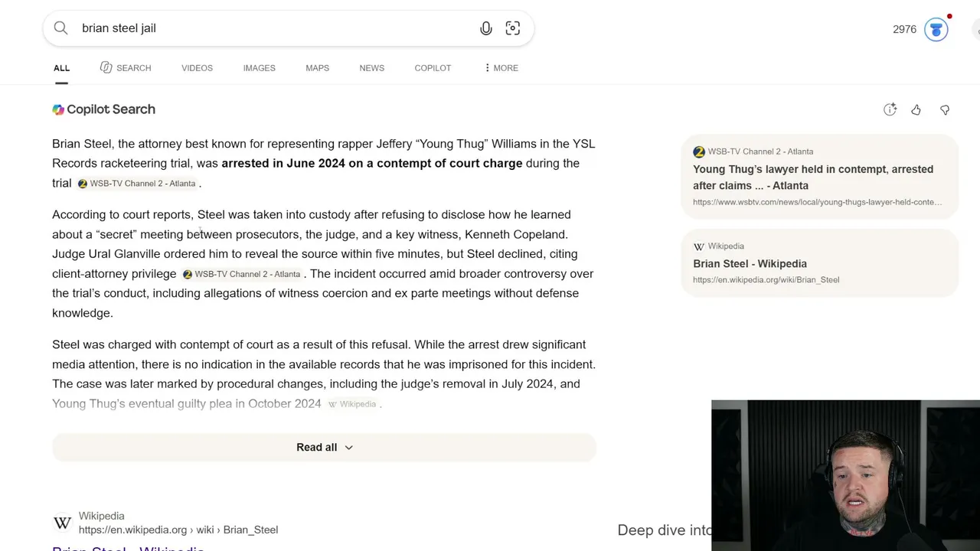Open WSB-TV Young Thug's lawyer article card
The image size is (980, 551).
[x=819, y=178]
